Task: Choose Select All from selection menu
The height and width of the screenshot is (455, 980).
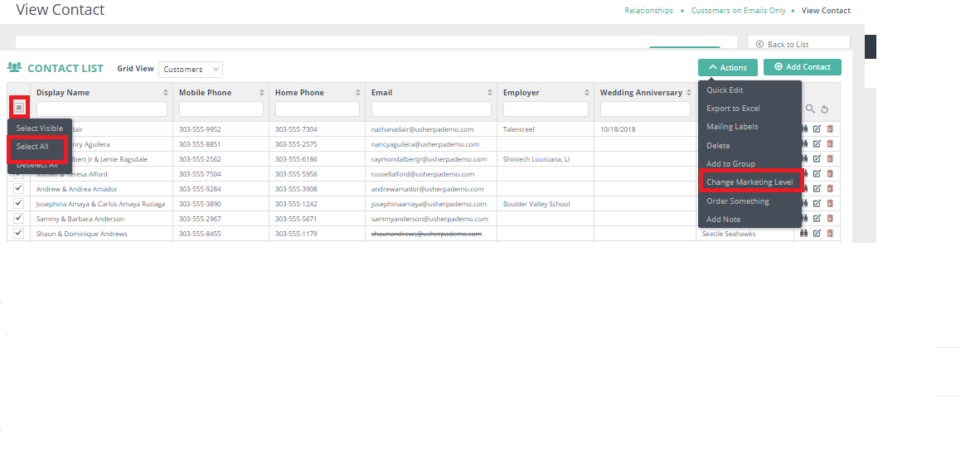Action: point(33,147)
